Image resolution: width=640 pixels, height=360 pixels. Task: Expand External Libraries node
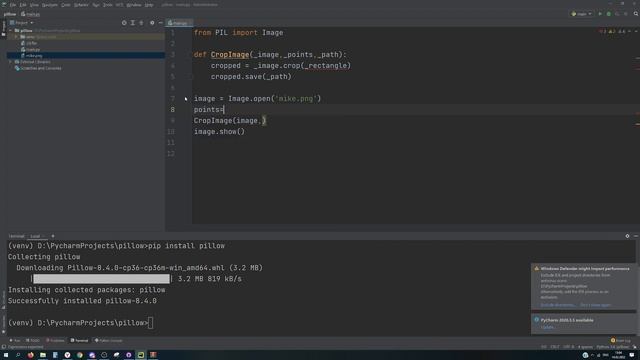coord(11,62)
